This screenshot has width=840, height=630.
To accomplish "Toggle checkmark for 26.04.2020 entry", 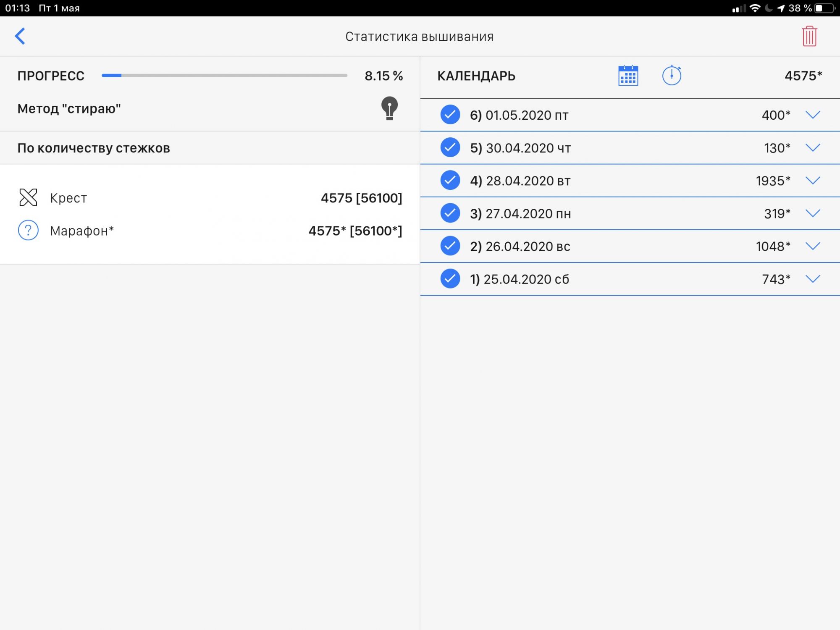I will click(450, 246).
